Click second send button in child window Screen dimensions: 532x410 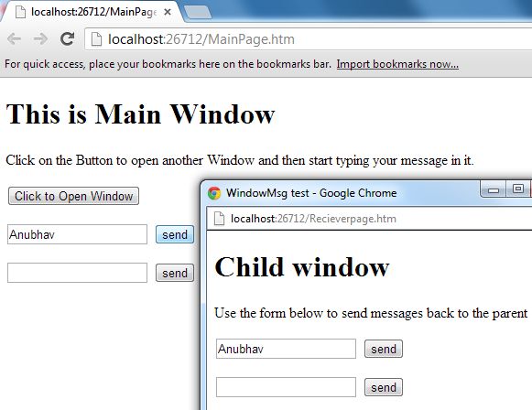[x=384, y=387]
